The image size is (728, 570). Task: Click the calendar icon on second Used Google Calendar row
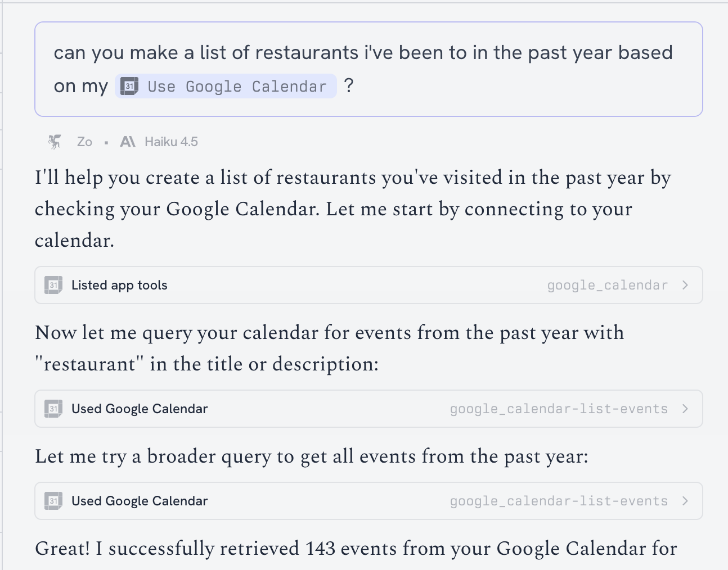click(x=53, y=501)
